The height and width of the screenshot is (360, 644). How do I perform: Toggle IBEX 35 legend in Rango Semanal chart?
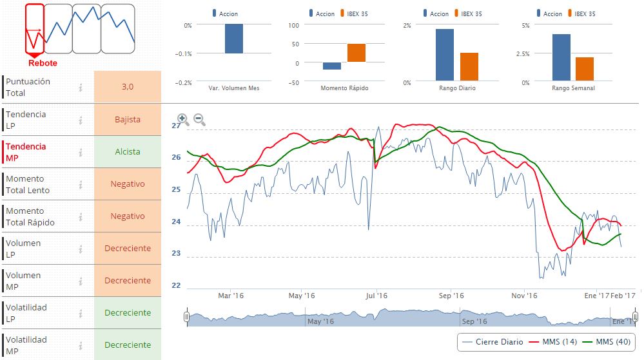click(x=581, y=14)
